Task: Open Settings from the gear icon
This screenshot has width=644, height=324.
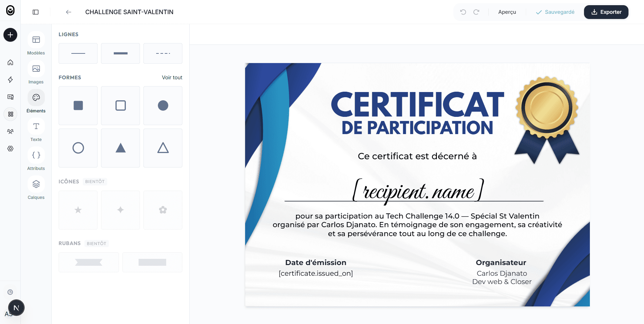Action: point(10,149)
